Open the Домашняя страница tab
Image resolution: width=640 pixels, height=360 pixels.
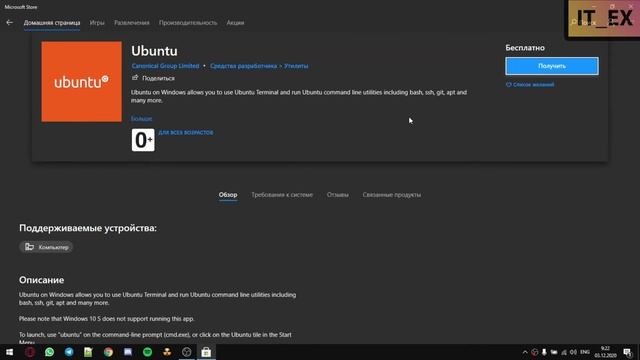click(52, 23)
